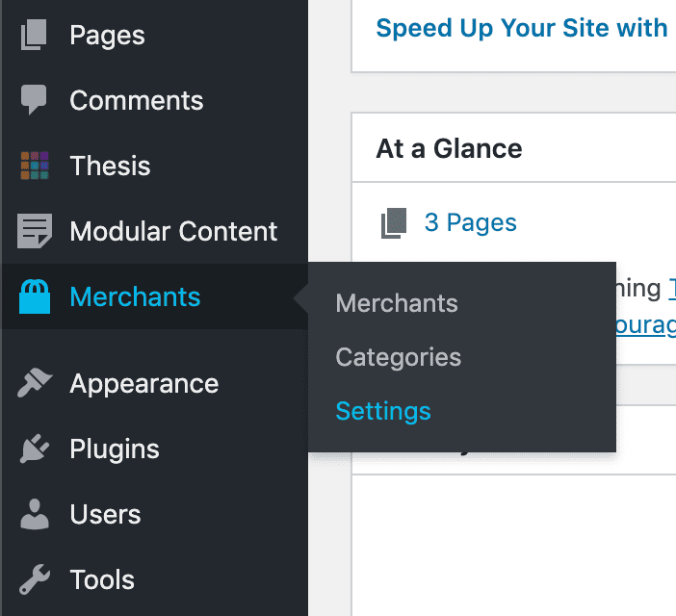The width and height of the screenshot is (676, 616).
Task: Click the Pages sidebar icon
Action: click(34, 35)
